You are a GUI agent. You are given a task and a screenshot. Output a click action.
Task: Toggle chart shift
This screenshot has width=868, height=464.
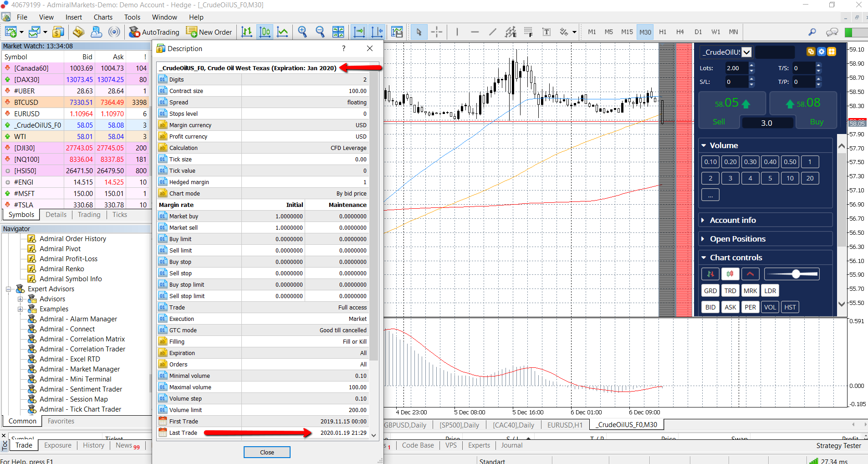tap(377, 32)
